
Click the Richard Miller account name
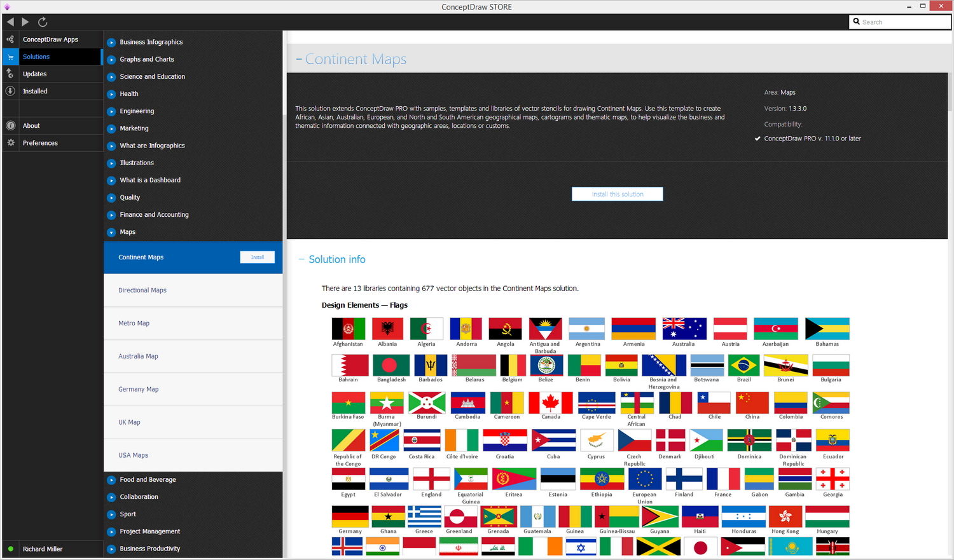(x=43, y=549)
